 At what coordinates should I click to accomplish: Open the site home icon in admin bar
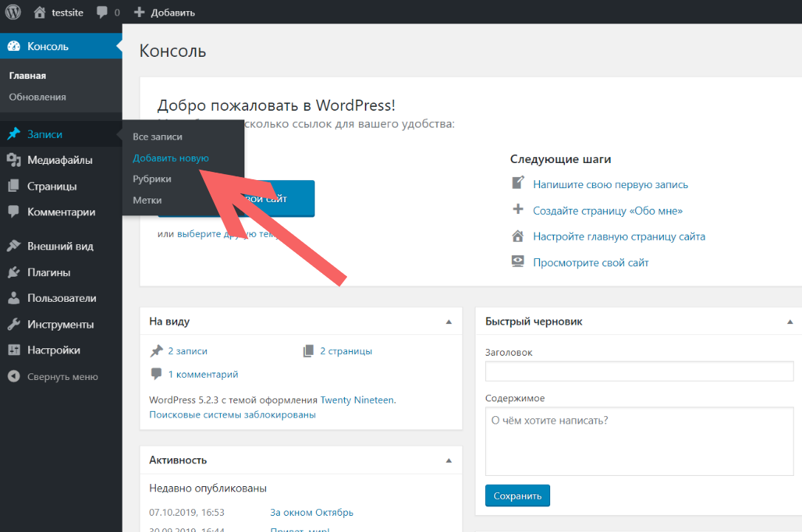pyautogui.click(x=39, y=13)
